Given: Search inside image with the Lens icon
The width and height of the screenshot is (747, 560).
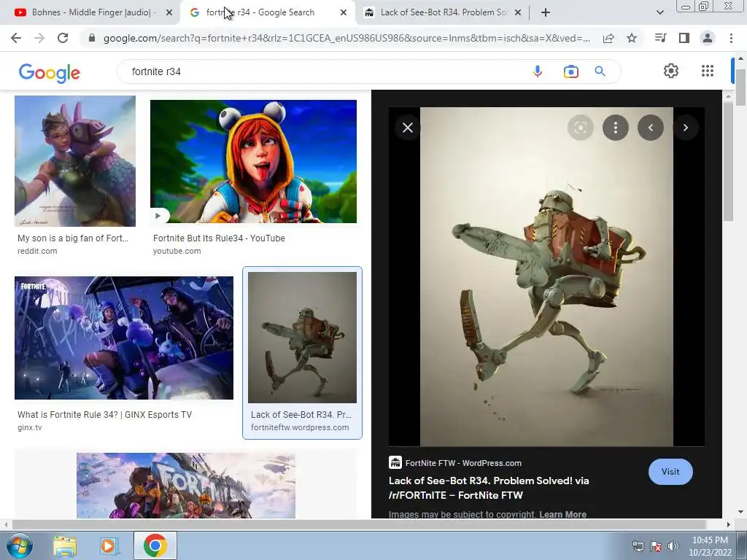Looking at the screenshot, I should click(580, 128).
